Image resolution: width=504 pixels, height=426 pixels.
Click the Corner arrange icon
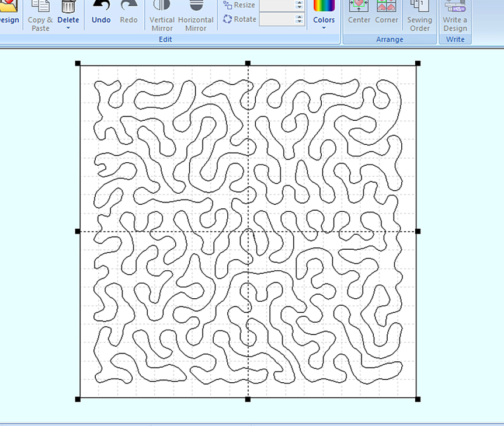pos(387,7)
